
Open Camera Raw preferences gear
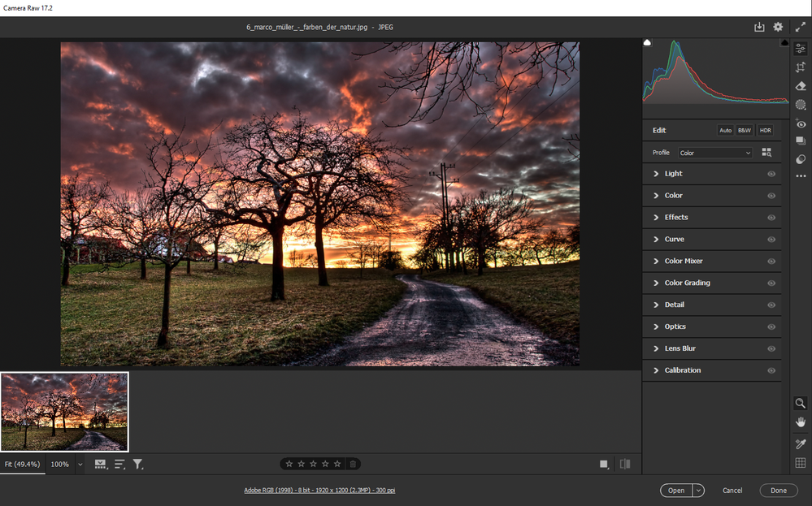[778, 28]
